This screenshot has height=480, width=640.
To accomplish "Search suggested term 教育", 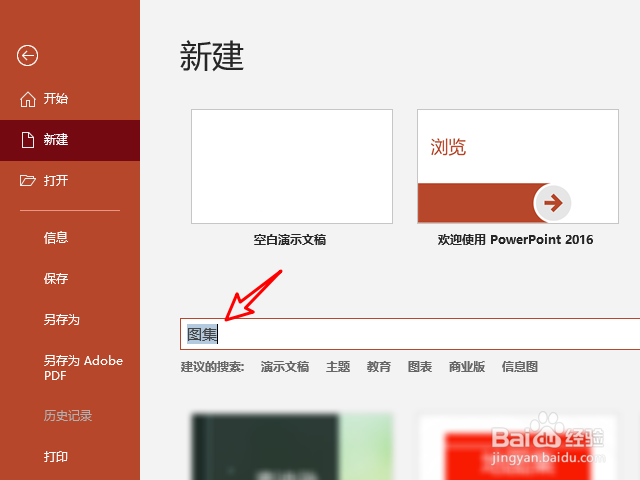I will point(379,367).
